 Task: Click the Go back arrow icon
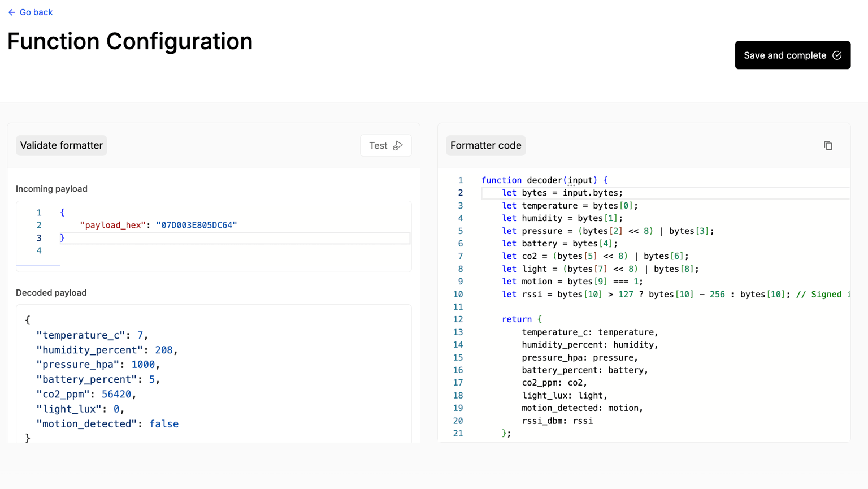click(12, 12)
